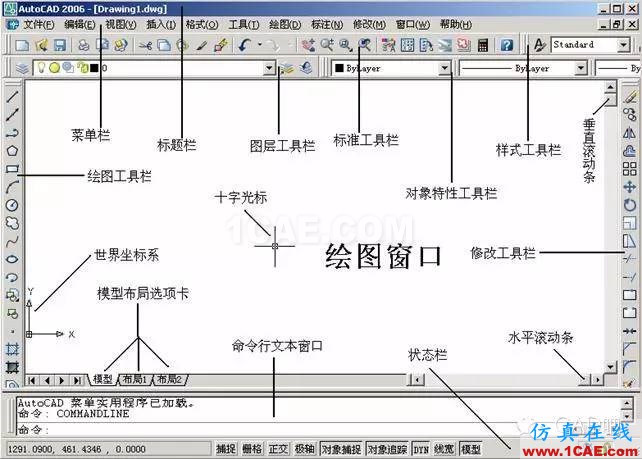Click the Help question mark icon
The image size is (642, 459).
506,45
